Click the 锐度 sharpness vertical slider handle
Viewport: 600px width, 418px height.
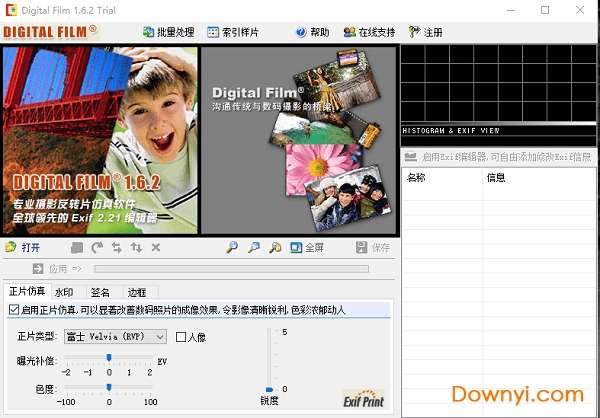269,389
